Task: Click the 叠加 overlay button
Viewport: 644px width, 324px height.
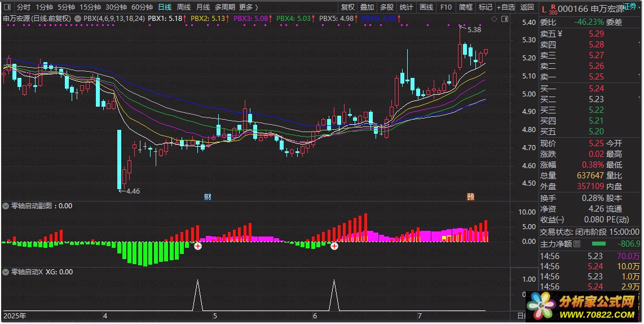Action: [x=367, y=7]
